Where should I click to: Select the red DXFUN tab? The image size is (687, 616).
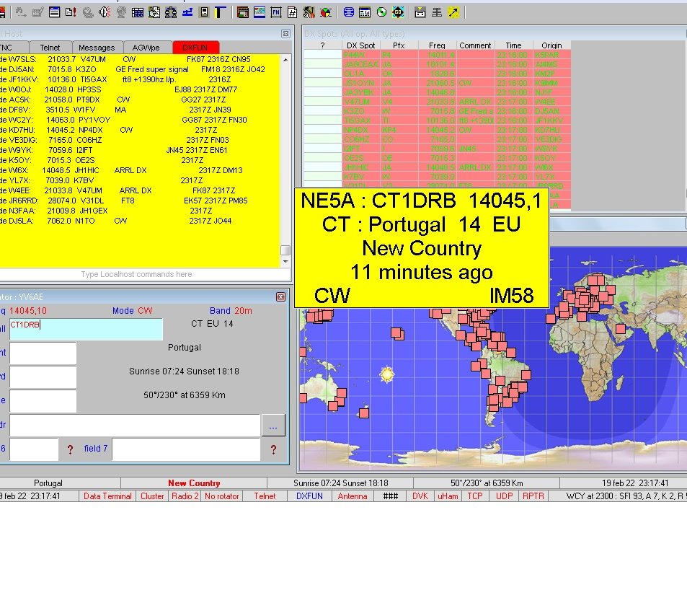[195, 48]
